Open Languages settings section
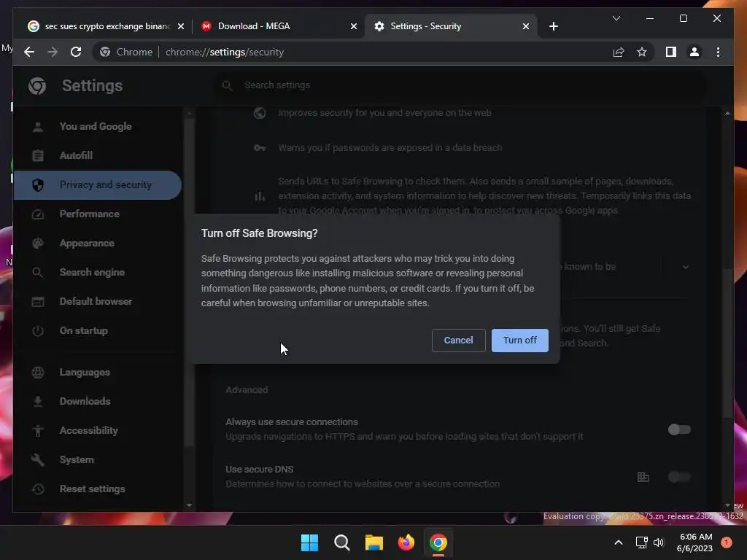The height and width of the screenshot is (560, 747). pyautogui.click(x=97, y=373)
